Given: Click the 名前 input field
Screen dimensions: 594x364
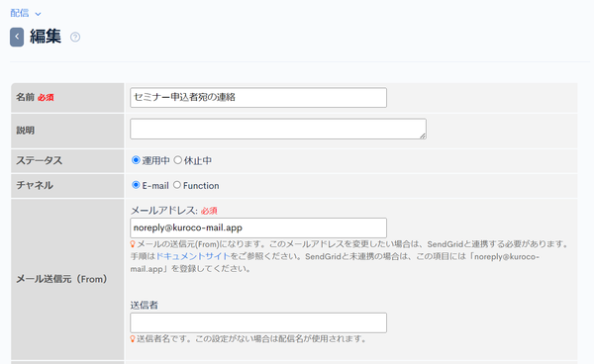Looking at the screenshot, I should [x=258, y=98].
